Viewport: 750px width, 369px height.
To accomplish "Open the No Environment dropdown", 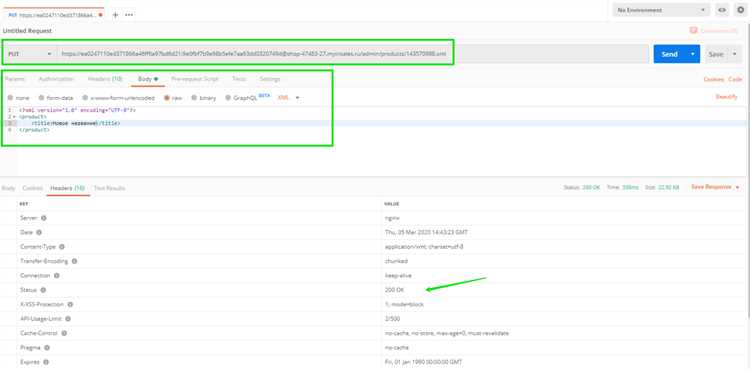I will click(662, 10).
